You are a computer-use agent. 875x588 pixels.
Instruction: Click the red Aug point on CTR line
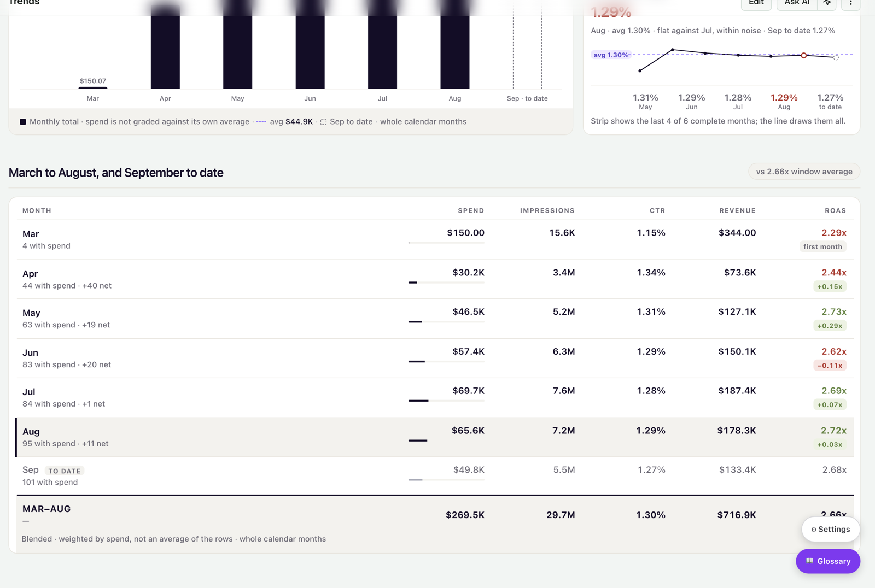tap(803, 55)
